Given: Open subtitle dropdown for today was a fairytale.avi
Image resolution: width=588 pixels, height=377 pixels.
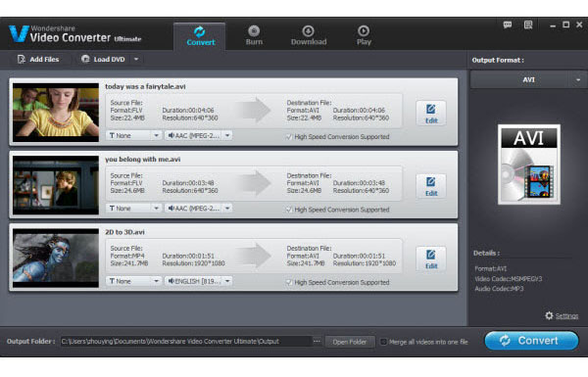Looking at the screenshot, I should 134,136.
